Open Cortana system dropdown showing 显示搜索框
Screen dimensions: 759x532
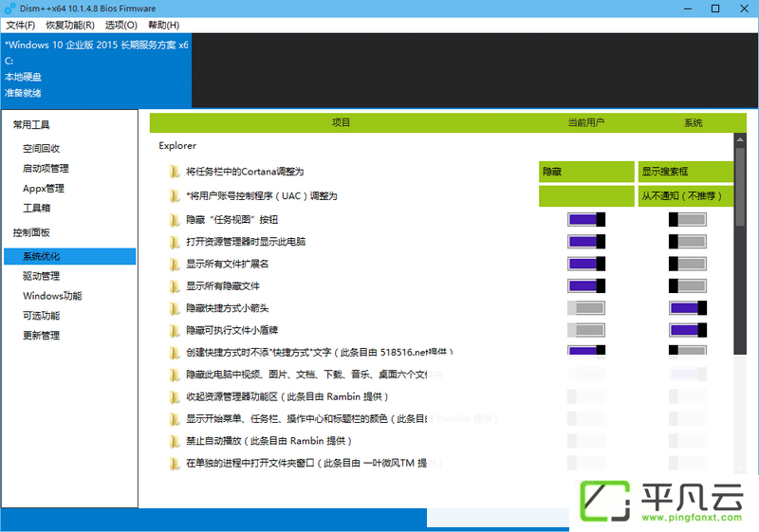[x=686, y=172]
